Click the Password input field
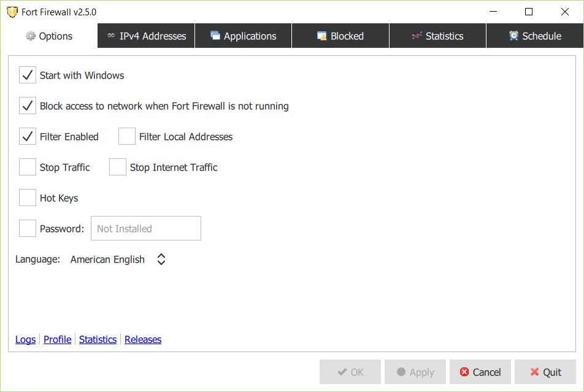This screenshot has width=584, height=392. pos(145,229)
